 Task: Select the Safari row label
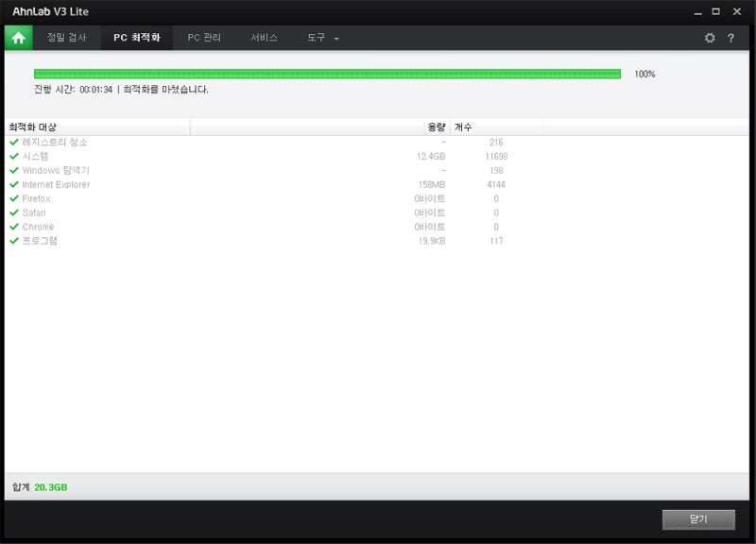[x=34, y=212]
